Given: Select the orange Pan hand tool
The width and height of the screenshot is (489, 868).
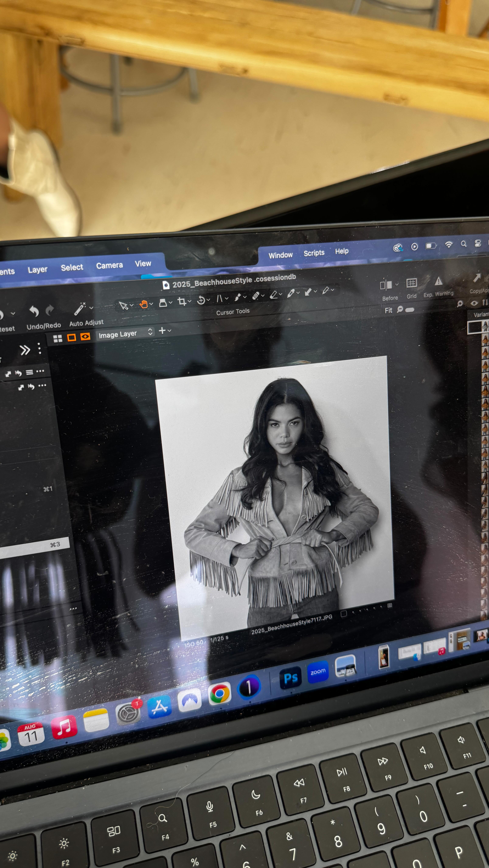Looking at the screenshot, I should 144,304.
